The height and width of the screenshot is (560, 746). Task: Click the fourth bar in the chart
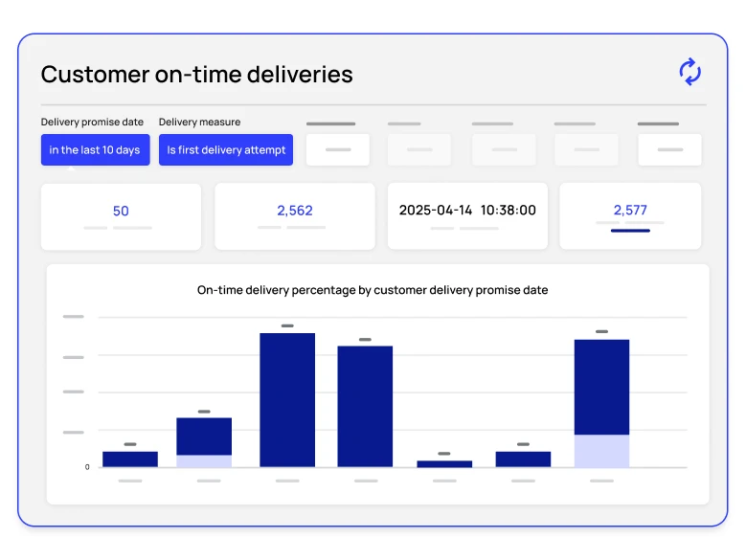[x=365, y=406]
